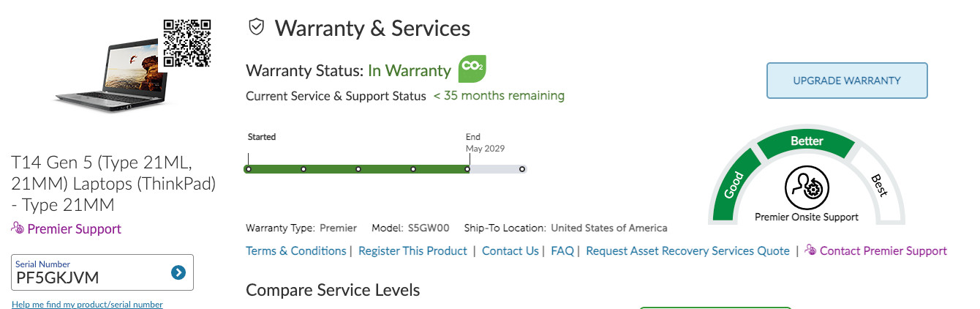This screenshot has height=309, width=980.
Task: Open Help me find my product/serial number
Action: coord(87,304)
